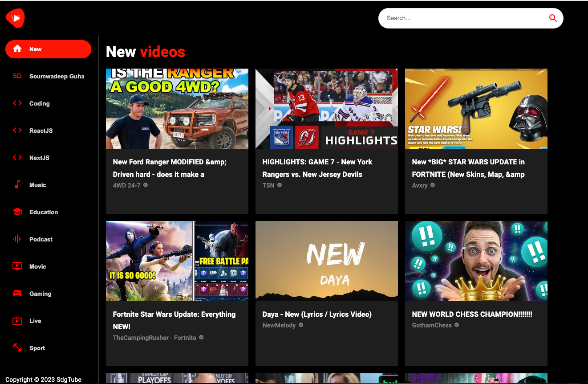Open the Star Wars Fortnite blaster thumbnail
588x384 pixels.
[x=476, y=109]
